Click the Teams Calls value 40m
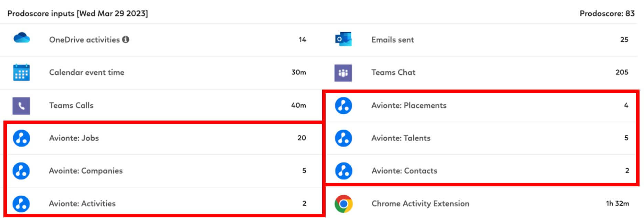Screen dimensions: 644x218 [298, 105]
